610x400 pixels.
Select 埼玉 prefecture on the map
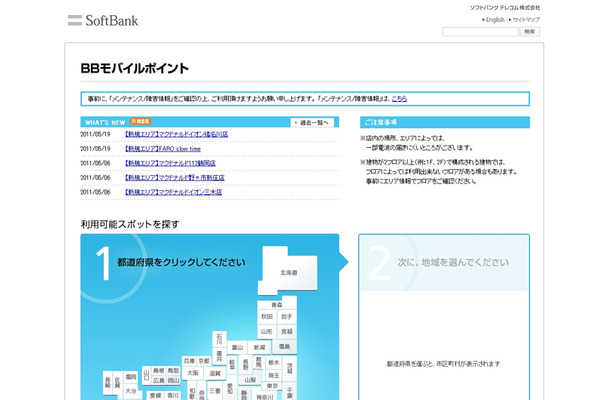[274, 375]
